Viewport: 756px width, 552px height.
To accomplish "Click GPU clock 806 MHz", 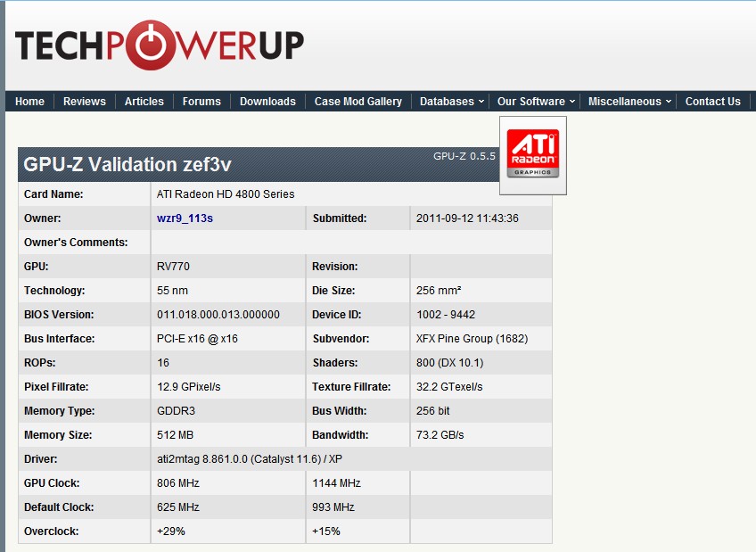I will pyautogui.click(x=178, y=483).
